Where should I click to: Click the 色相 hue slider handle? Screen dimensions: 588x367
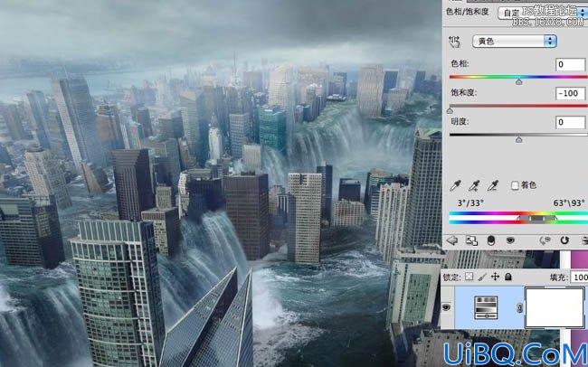pyautogui.click(x=518, y=81)
